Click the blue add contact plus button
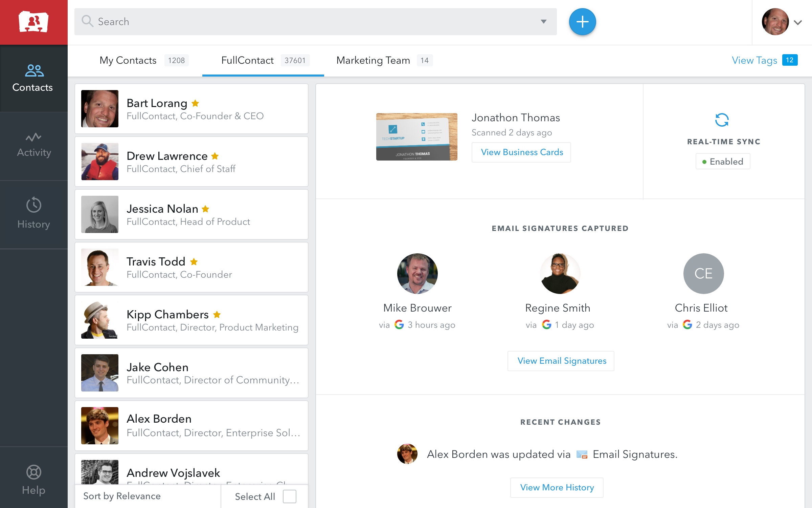The image size is (812, 508). pos(582,22)
